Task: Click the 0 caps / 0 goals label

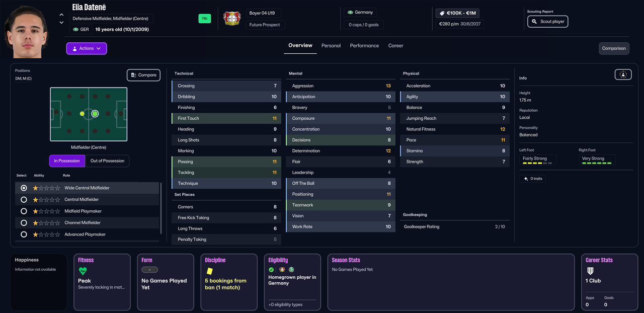Action: pos(364,25)
